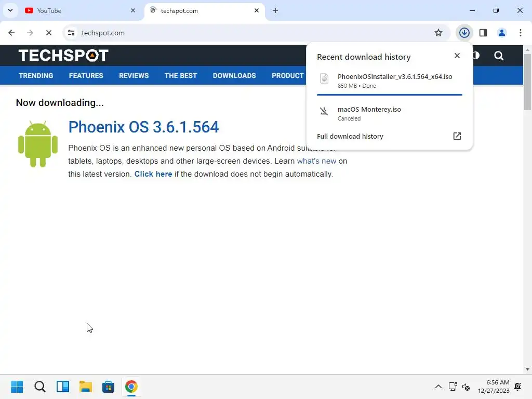
Task: Open the PRODUCT menu item
Action: pyautogui.click(x=288, y=76)
